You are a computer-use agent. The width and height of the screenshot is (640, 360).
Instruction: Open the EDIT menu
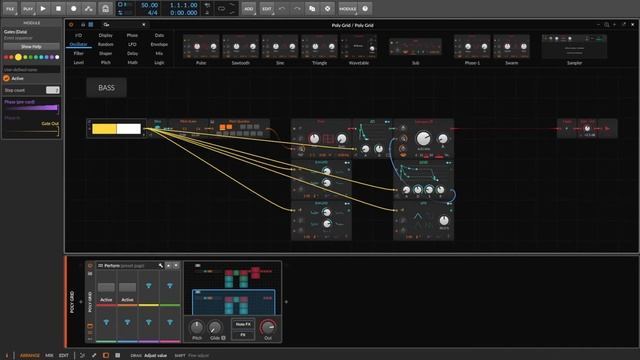(267, 9)
